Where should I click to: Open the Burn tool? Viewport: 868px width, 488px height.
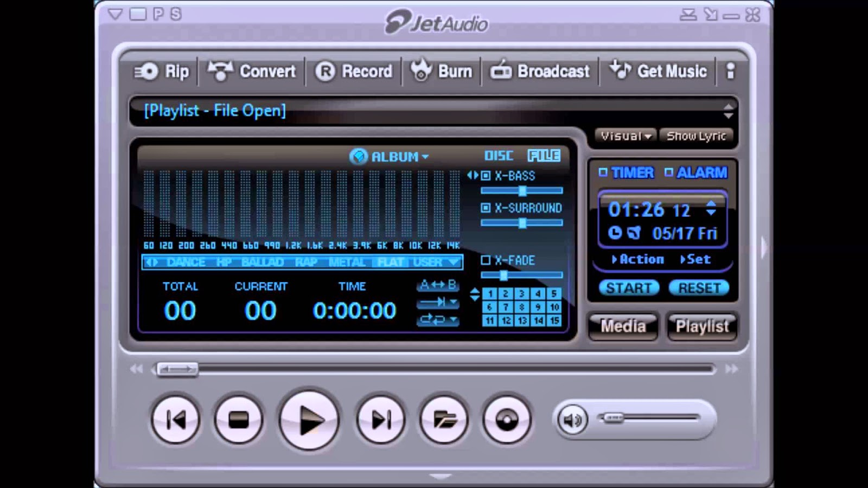point(442,71)
